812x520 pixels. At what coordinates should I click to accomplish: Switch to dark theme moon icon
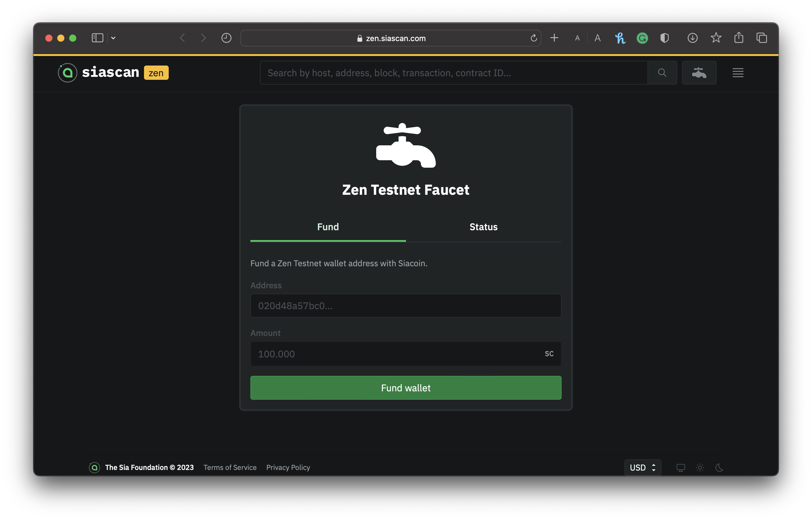(719, 468)
